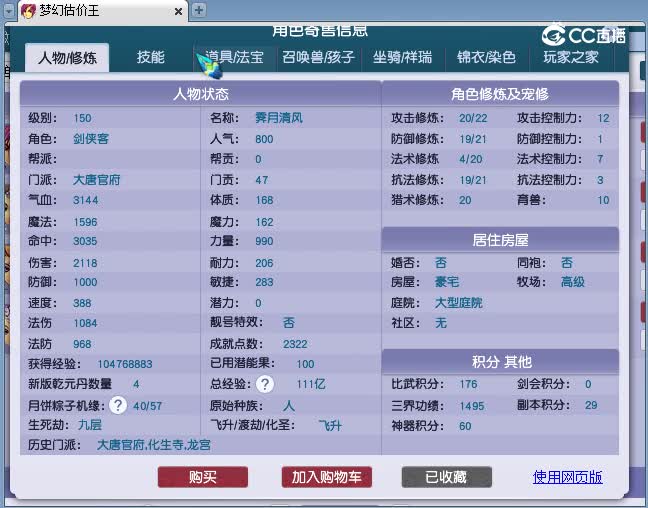Open the 召唤兽/孩子 tab

tap(318, 57)
